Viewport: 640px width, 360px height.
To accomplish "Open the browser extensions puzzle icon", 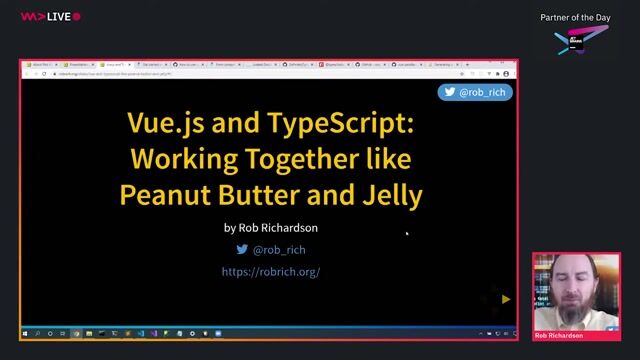I will pyautogui.click(x=498, y=74).
